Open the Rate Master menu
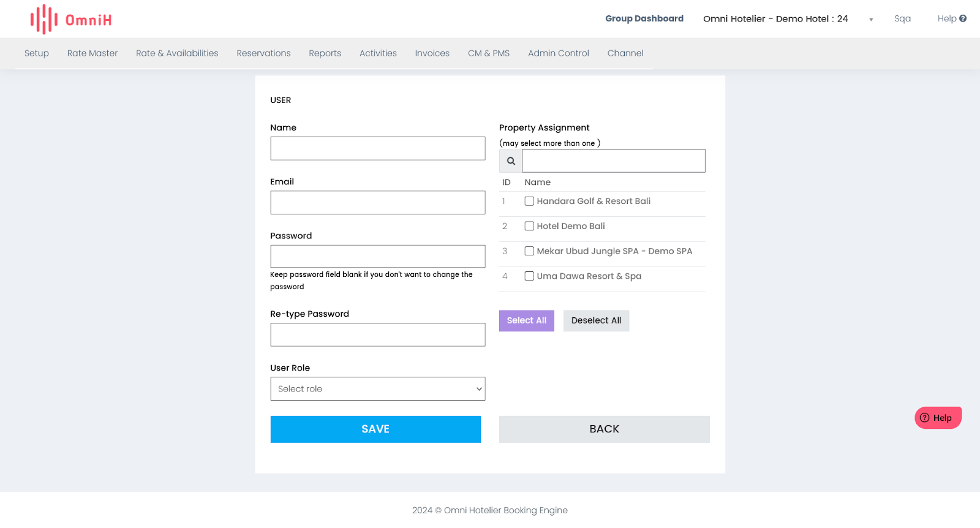980x528 pixels. (92, 53)
